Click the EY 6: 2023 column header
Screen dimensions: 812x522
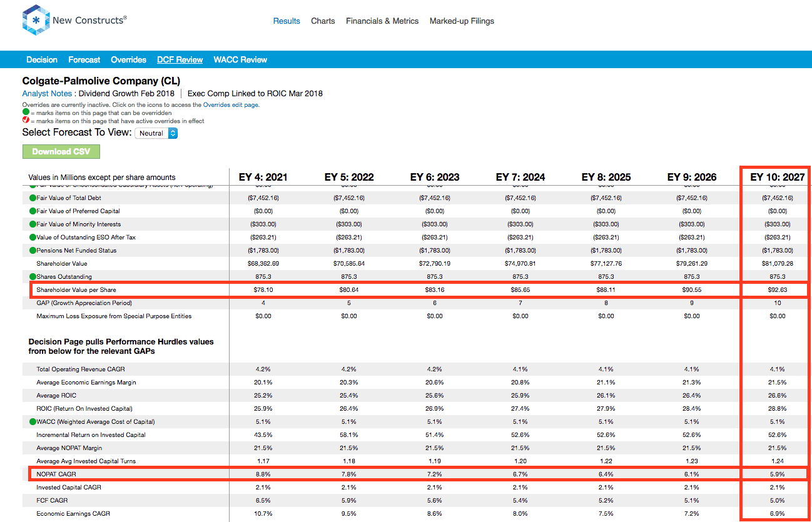pyautogui.click(x=435, y=177)
